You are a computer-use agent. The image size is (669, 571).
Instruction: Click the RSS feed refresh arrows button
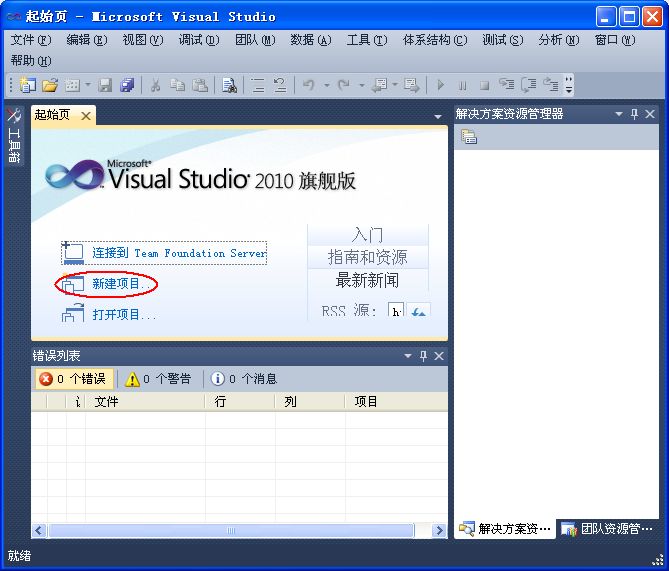(x=419, y=310)
